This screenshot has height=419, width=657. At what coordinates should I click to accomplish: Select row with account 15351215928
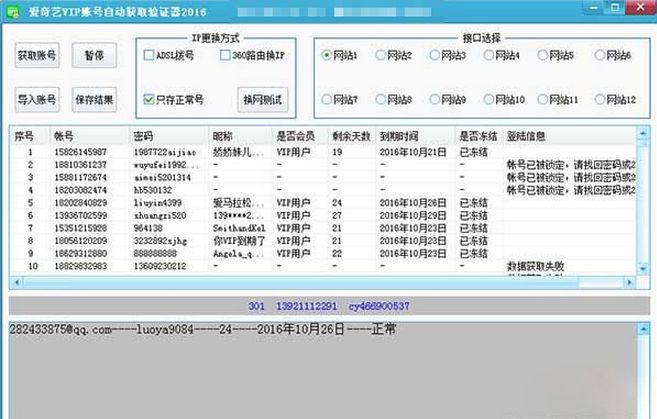coord(323,228)
